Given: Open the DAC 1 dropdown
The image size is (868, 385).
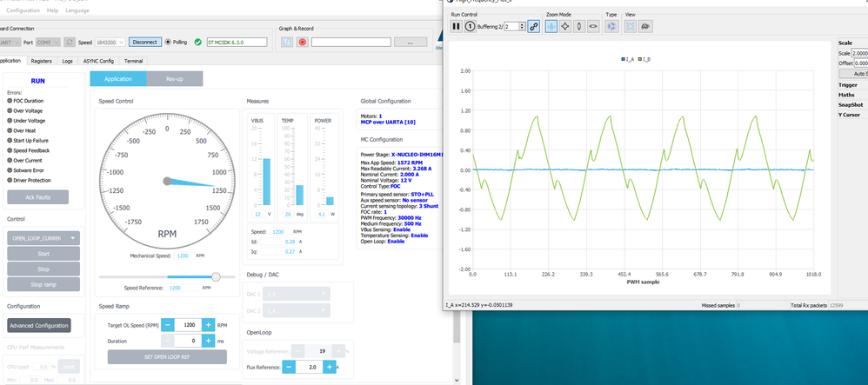Looking at the screenshot, I should (x=297, y=294).
